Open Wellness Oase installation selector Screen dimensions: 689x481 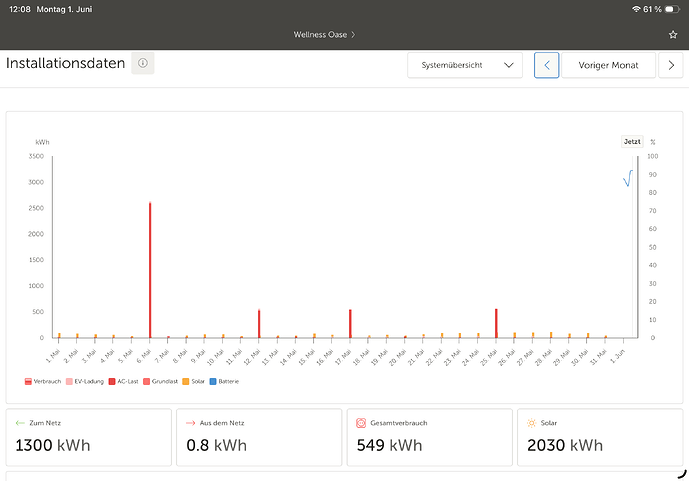(324, 35)
